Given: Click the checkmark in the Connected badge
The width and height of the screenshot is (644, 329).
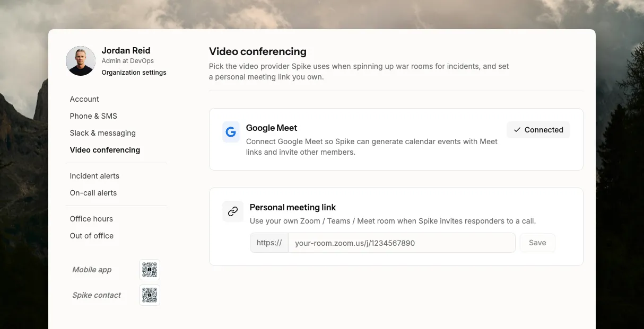Looking at the screenshot, I should [517, 130].
